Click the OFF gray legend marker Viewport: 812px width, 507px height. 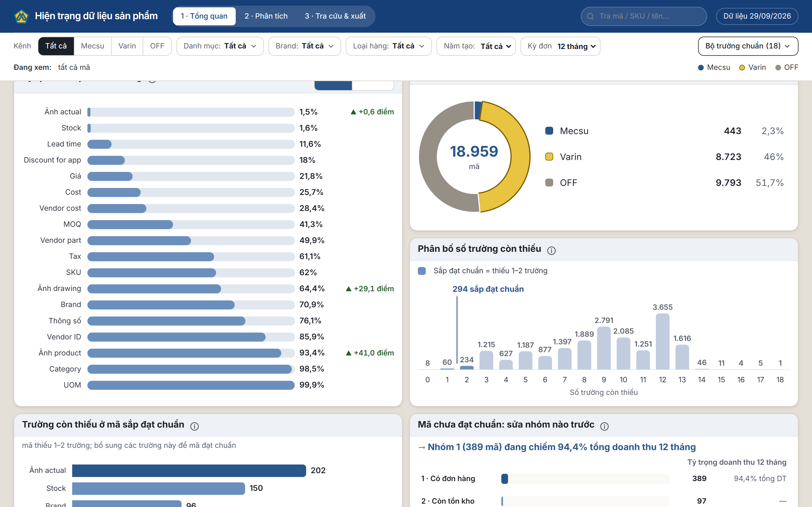[549, 183]
